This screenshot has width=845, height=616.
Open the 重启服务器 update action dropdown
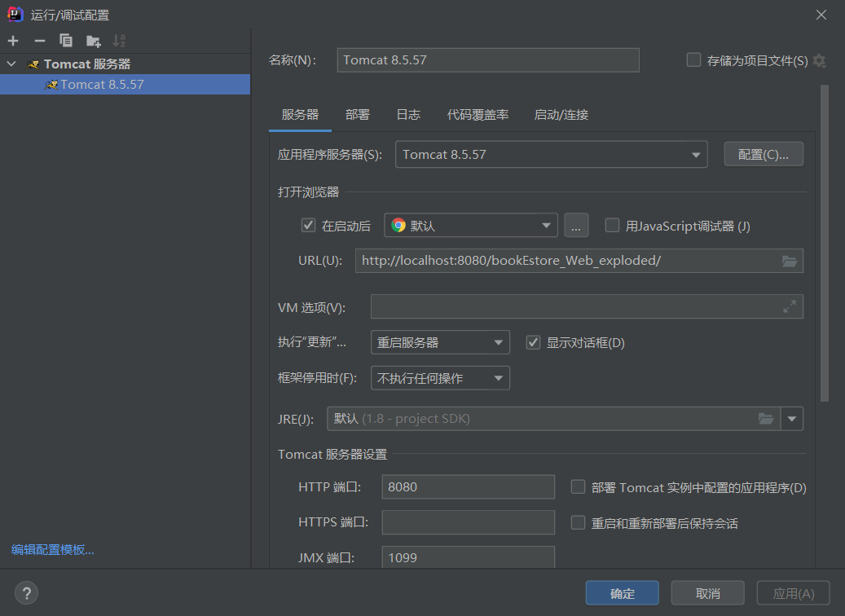(440, 342)
